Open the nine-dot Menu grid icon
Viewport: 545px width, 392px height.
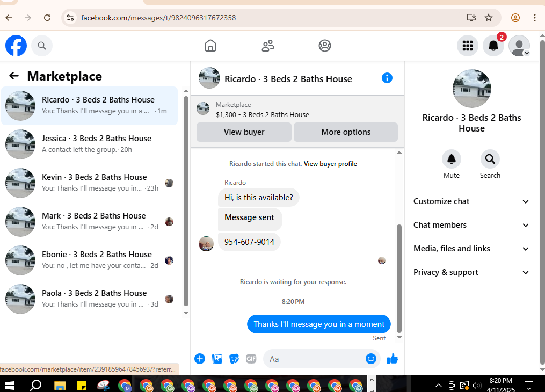coord(468,46)
